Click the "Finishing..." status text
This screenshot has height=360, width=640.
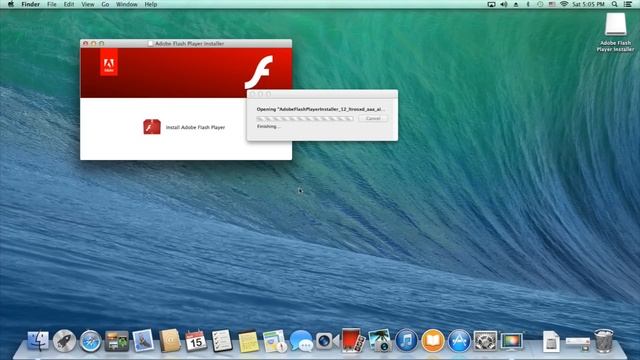point(269,127)
